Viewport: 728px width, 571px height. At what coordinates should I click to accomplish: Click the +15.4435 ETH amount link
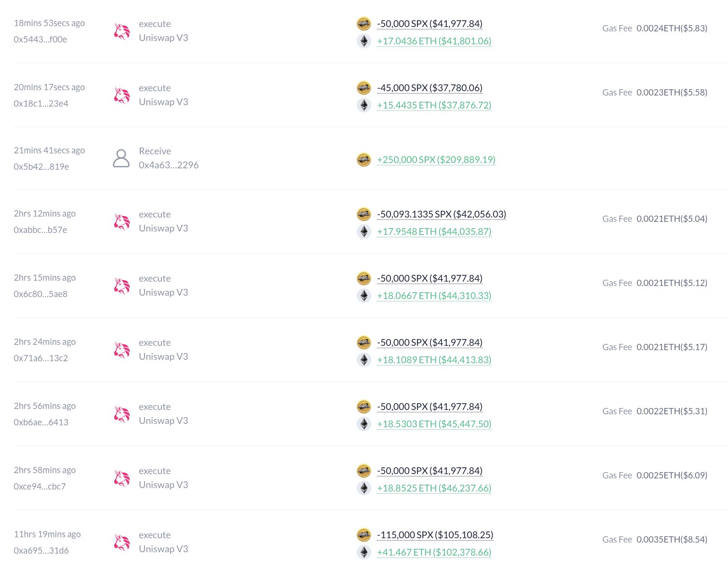click(433, 105)
